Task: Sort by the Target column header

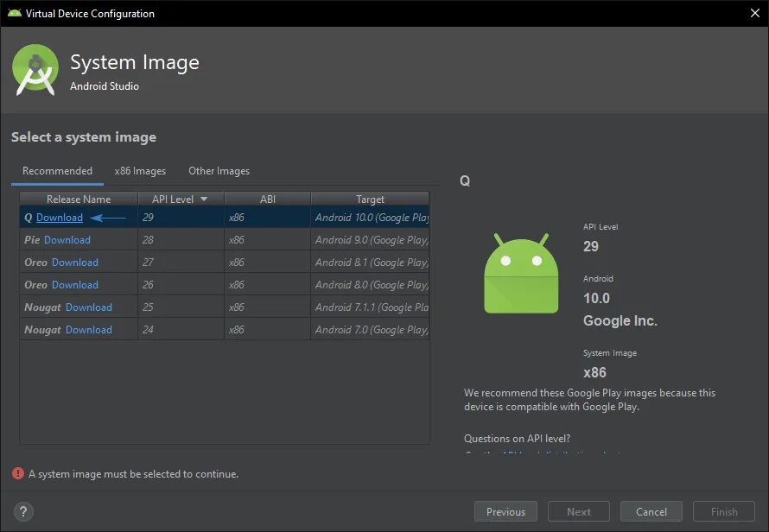Action: click(371, 199)
